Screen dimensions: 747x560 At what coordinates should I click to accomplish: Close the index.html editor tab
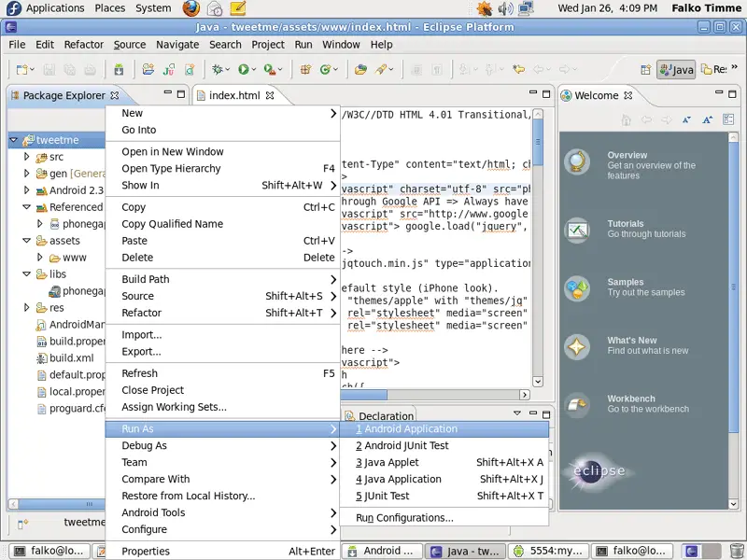coord(270,95)
